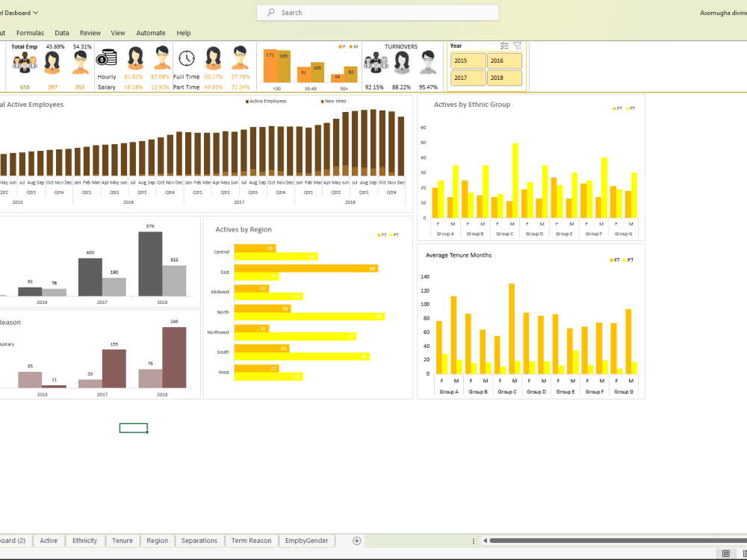This screenshot has height=560, width=747.
Task: Open the Automate ribbon tab
Action: (151, 33)
